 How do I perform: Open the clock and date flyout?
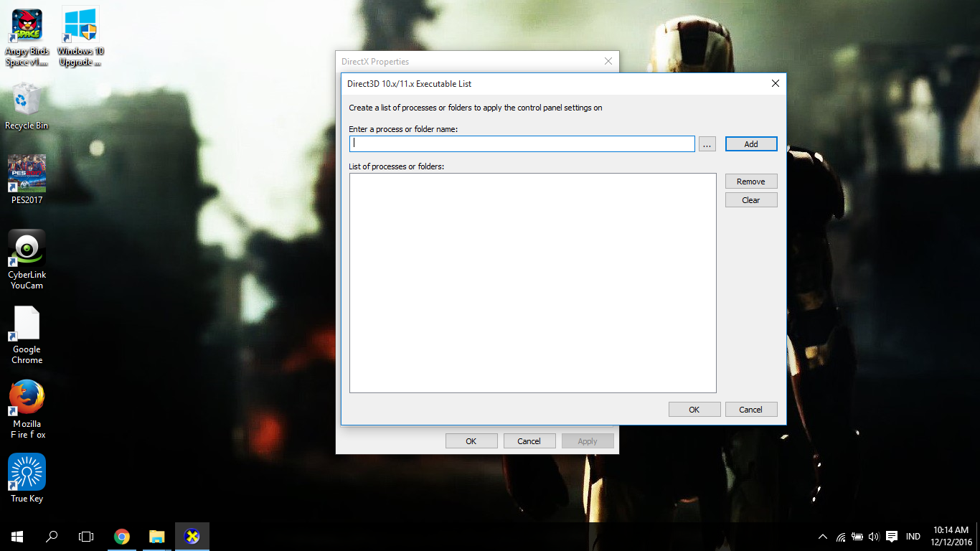click(x=952, y=537)
